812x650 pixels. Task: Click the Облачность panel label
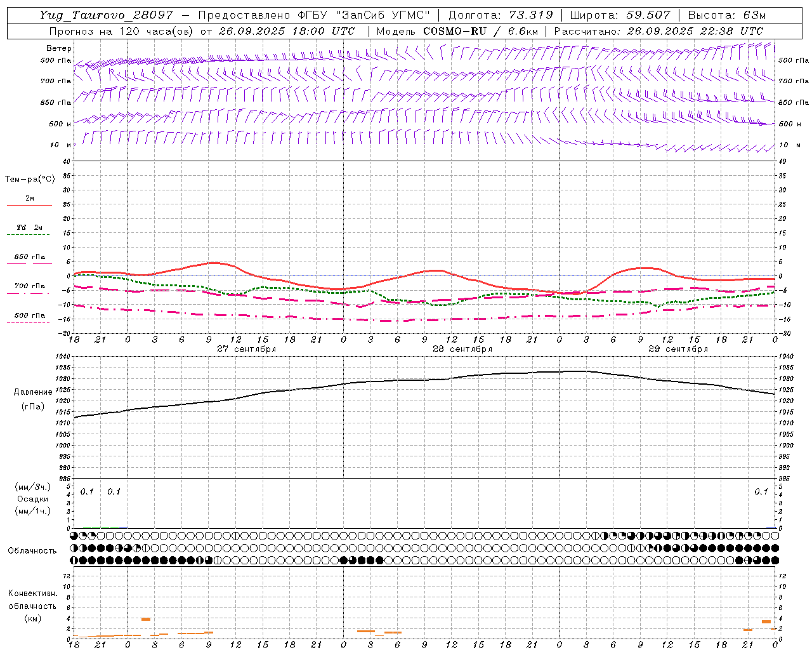(x=32, y=551)
